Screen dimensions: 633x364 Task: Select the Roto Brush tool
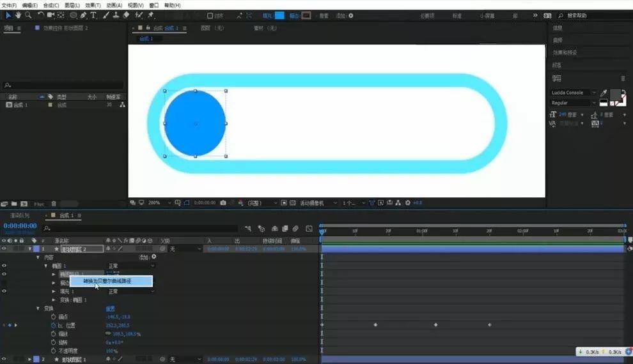coord(139,15)
